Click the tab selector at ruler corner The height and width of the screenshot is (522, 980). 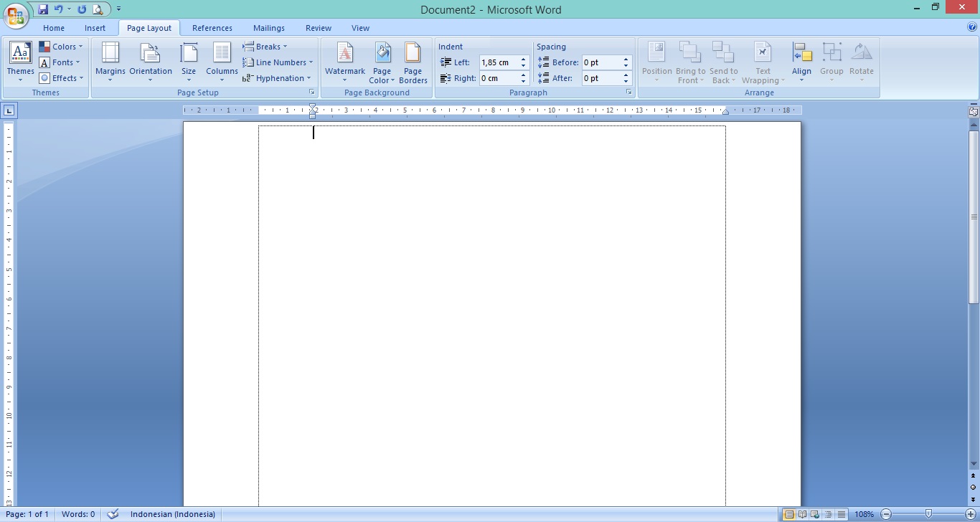(9, 110)
